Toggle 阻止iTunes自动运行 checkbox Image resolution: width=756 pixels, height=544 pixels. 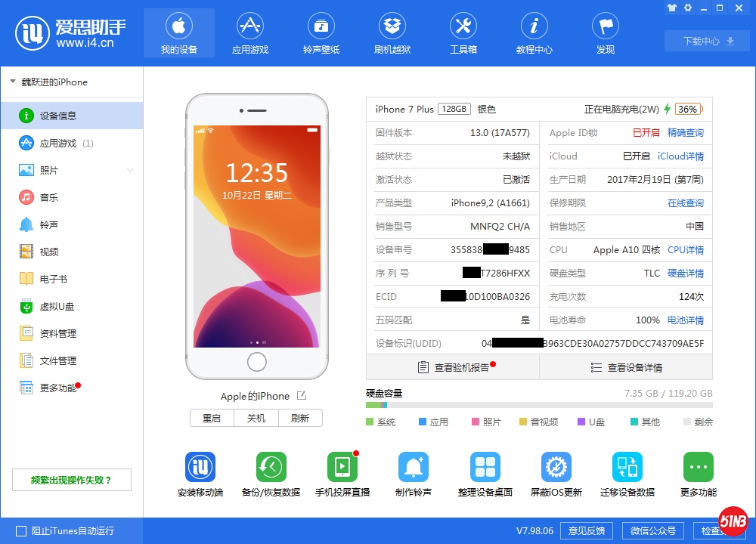click(21, 531)
